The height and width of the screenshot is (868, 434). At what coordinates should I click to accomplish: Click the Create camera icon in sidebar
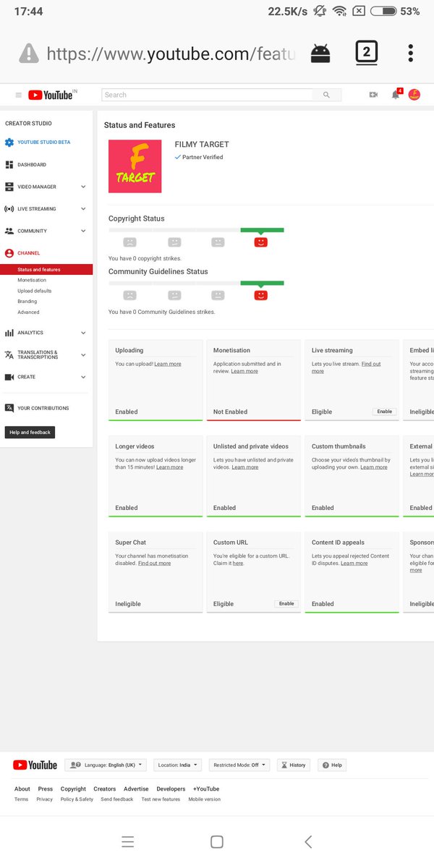[9, 377]
